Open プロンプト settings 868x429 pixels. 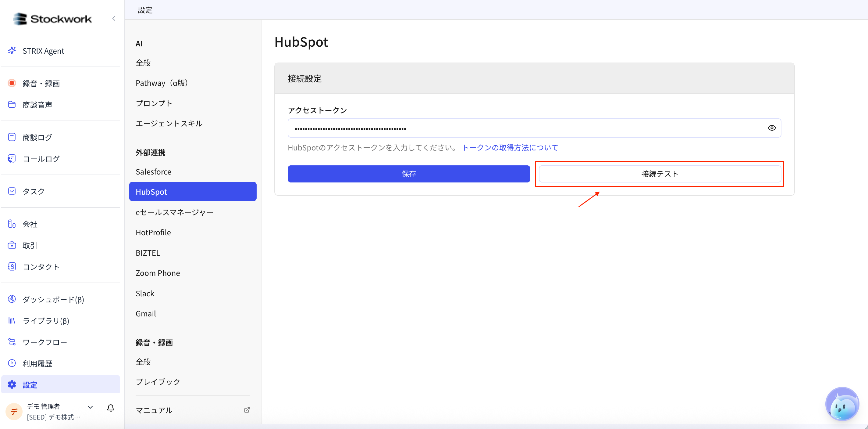[x=193, y=103]
